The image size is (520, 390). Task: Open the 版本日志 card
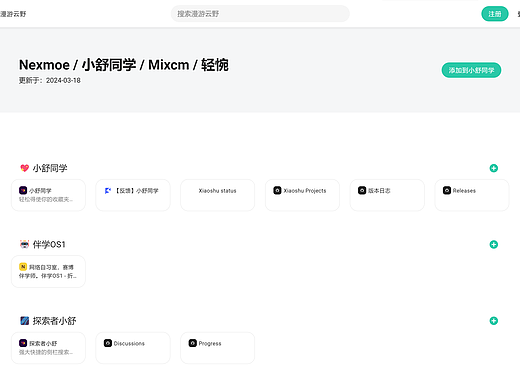[x=387, y=195]
